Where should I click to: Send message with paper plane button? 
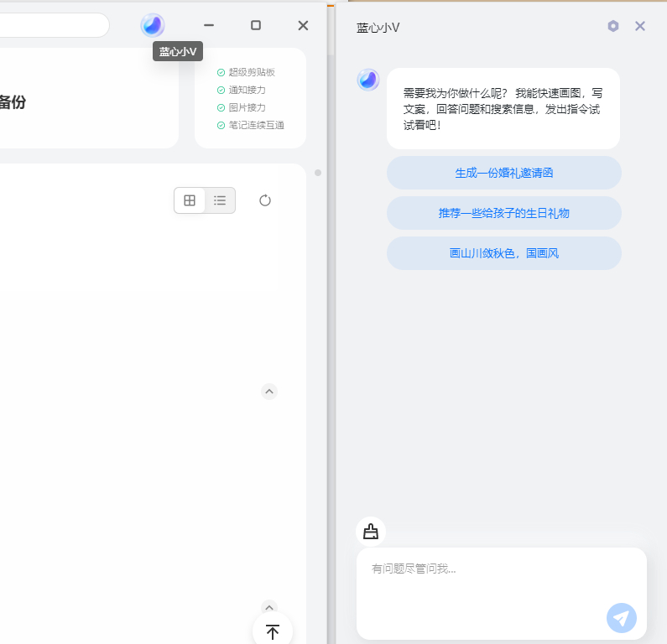click(x=622, y=618)
